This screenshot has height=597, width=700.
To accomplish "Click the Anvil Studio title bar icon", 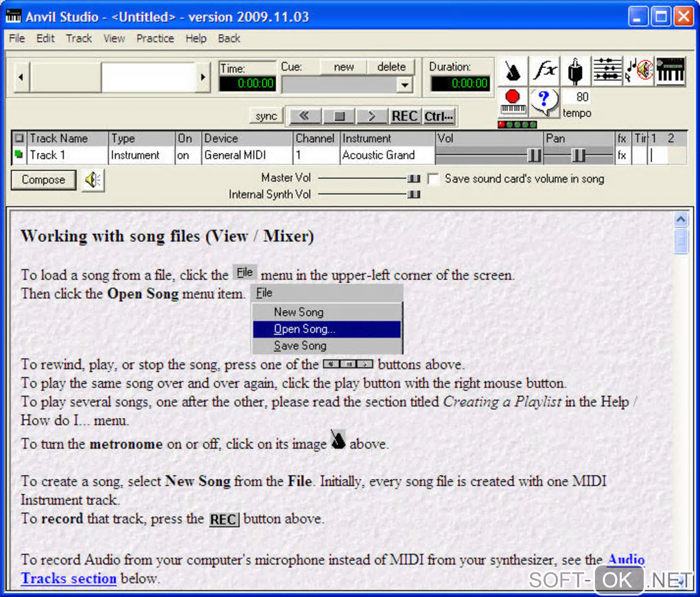I will [x=14, y=16].
